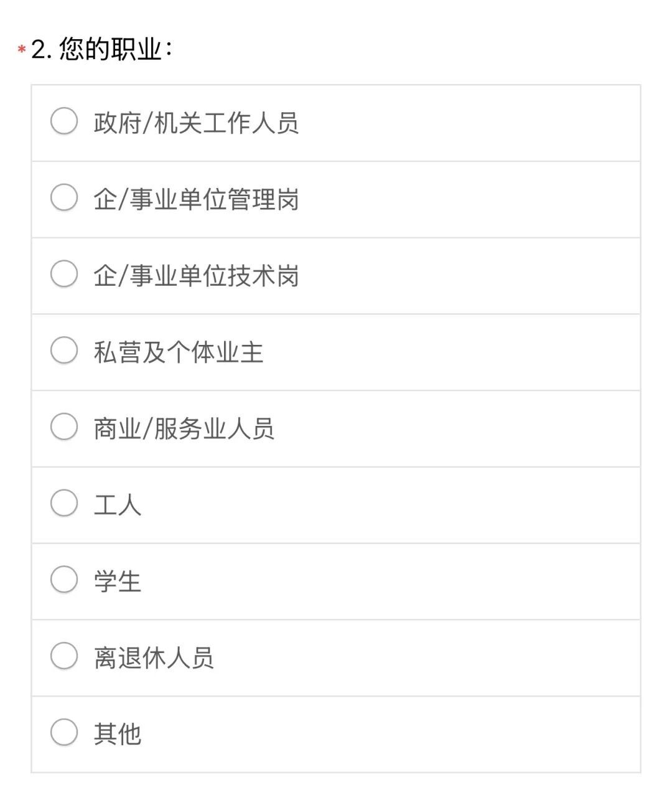Tap the 企/事业单位技术岗 label text

pyautogui.click(x=196, y=276)
